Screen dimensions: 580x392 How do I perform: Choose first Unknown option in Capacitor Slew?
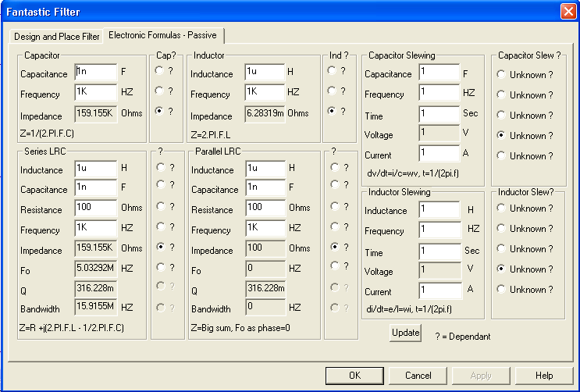[501, 75]
